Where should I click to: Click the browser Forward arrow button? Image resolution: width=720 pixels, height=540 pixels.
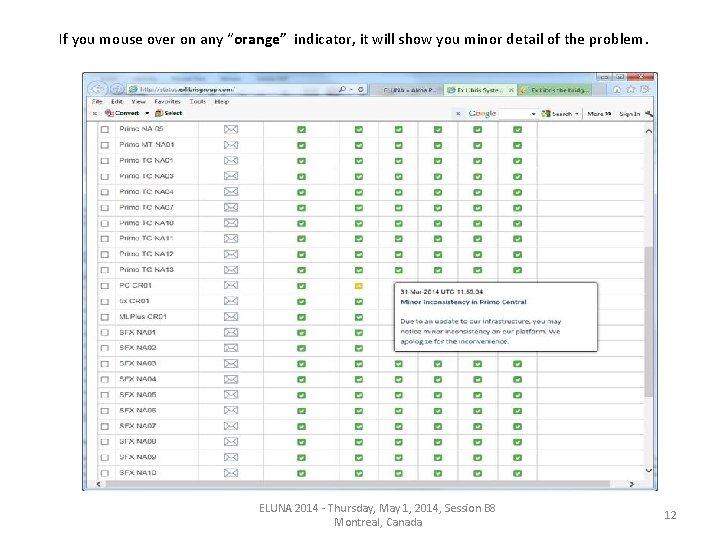pos(117,89)
